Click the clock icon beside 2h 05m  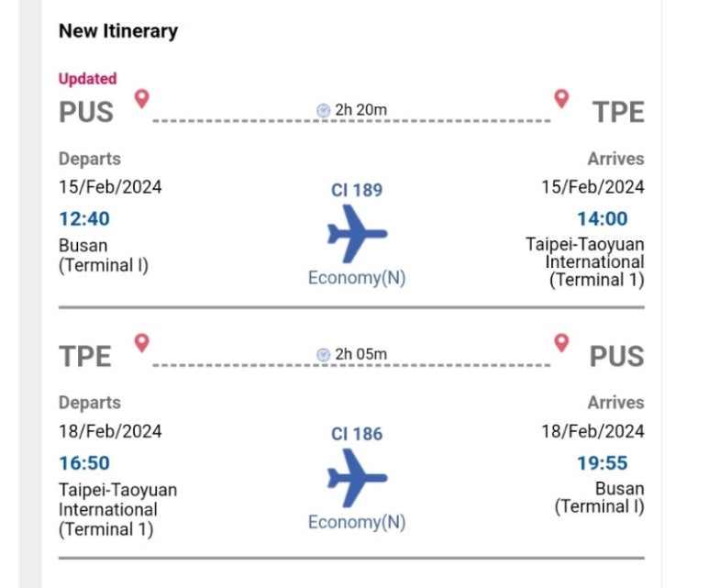tap(323, 355)
